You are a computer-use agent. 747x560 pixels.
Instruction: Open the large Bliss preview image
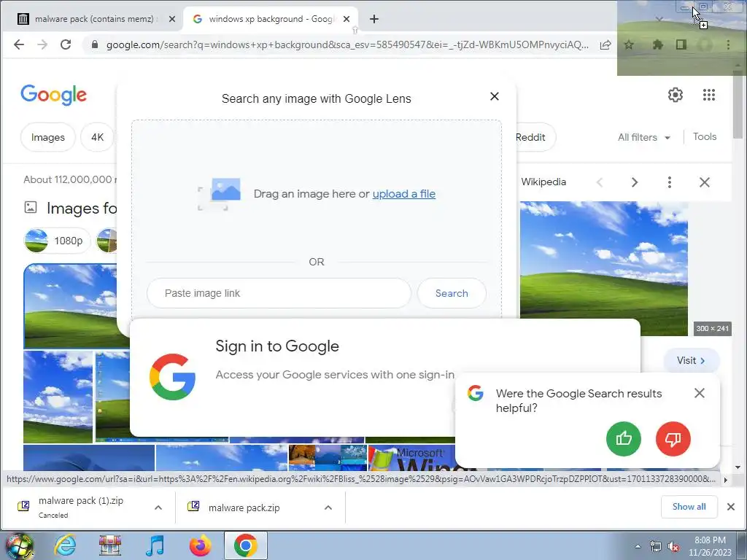coord(603,268)
